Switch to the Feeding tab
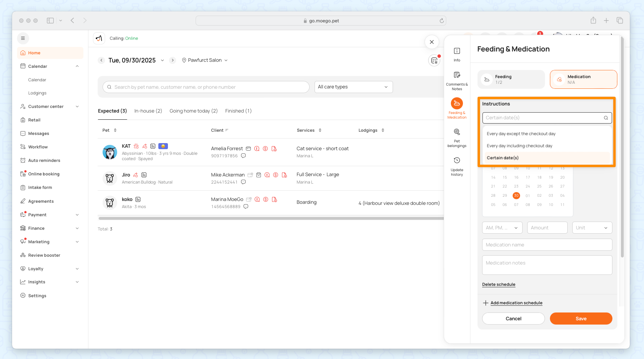The width and height of the screenshot is (644, 359). click(x=511, y=79)
